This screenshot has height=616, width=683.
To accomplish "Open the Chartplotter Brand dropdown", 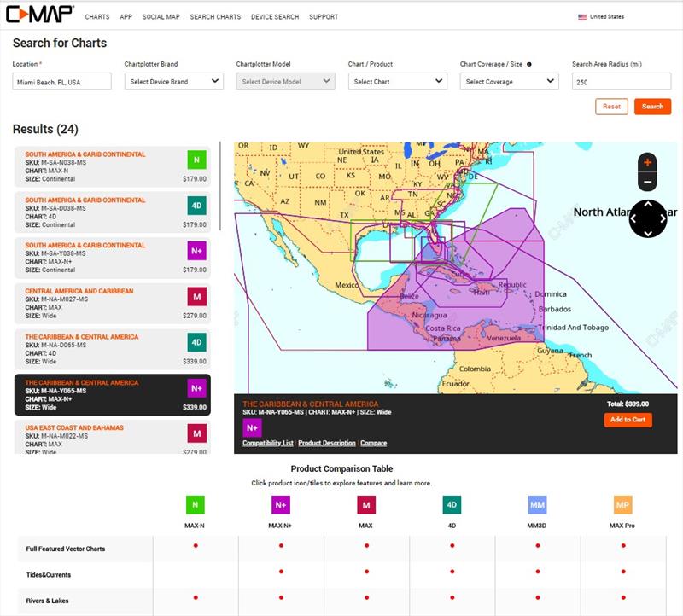I will (174, 81).
